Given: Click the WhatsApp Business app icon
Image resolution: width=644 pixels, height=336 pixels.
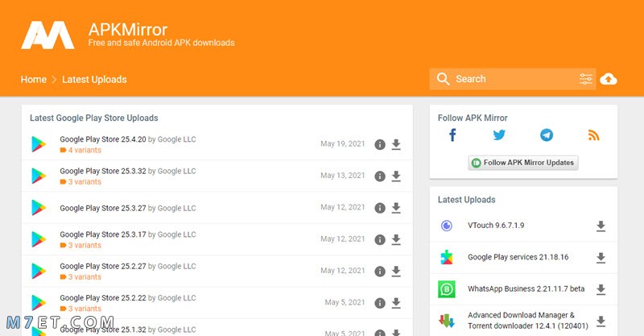Looking at the screenshot, I should coord(447,289).
